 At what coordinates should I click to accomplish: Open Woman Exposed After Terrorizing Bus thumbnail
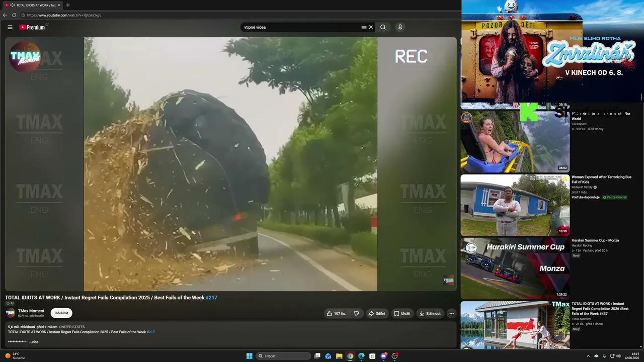tap(515, 205)
